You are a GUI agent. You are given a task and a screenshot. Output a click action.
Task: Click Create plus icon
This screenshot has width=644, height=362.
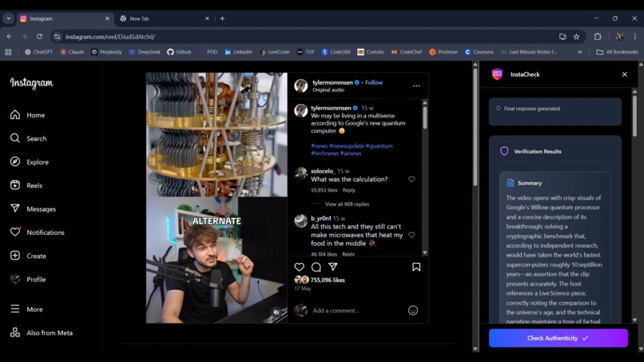(x=15, y=256)
